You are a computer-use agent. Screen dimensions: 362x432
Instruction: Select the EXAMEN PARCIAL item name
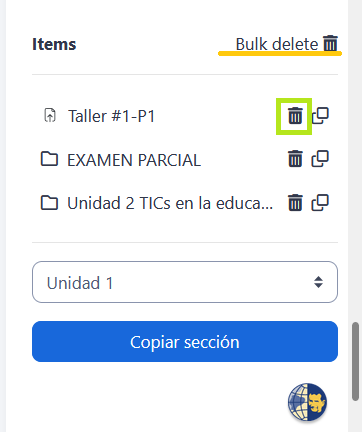134,160
